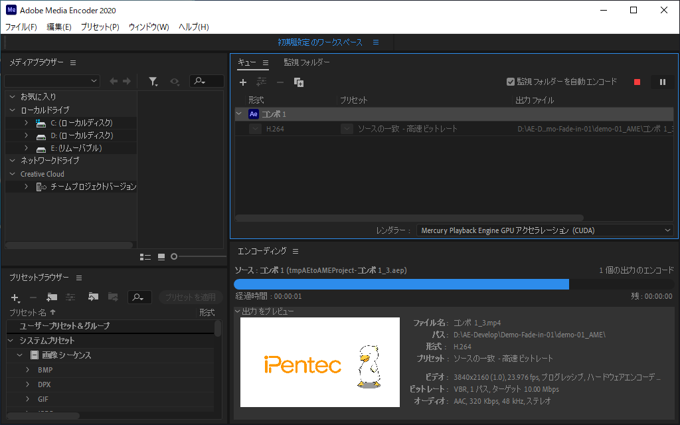Open the workspace menu icon beside 初期設定のワークスペース
The height and width of the screenshot is (425, 680).
click(376, 42)
